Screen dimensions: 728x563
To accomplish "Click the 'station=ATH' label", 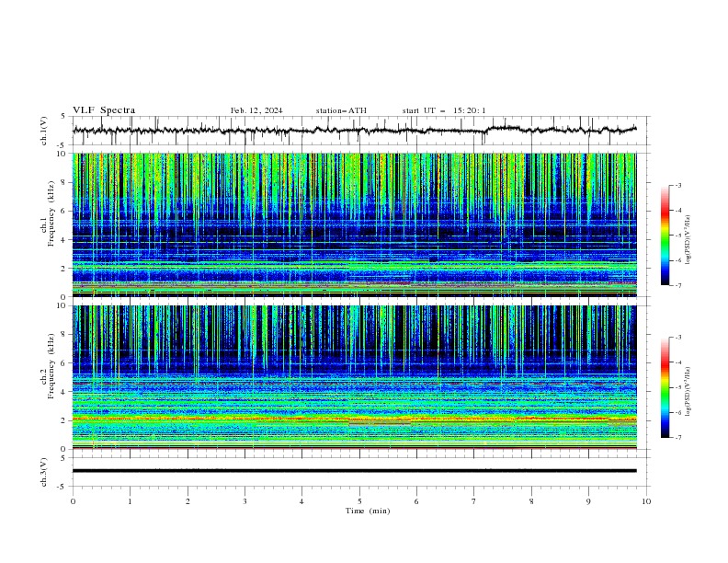I will click(341, 110).
